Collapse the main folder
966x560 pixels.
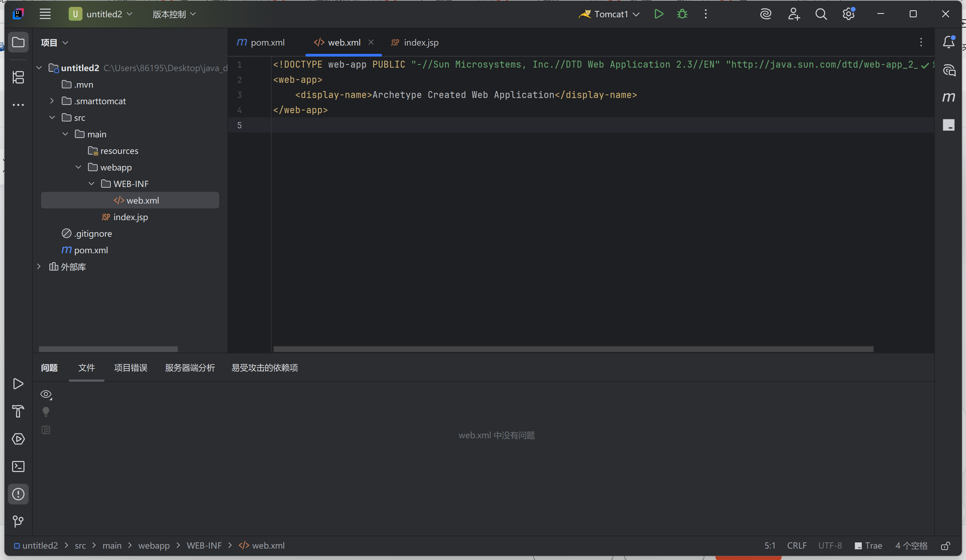pyautogui.click(x=65, y=134)
